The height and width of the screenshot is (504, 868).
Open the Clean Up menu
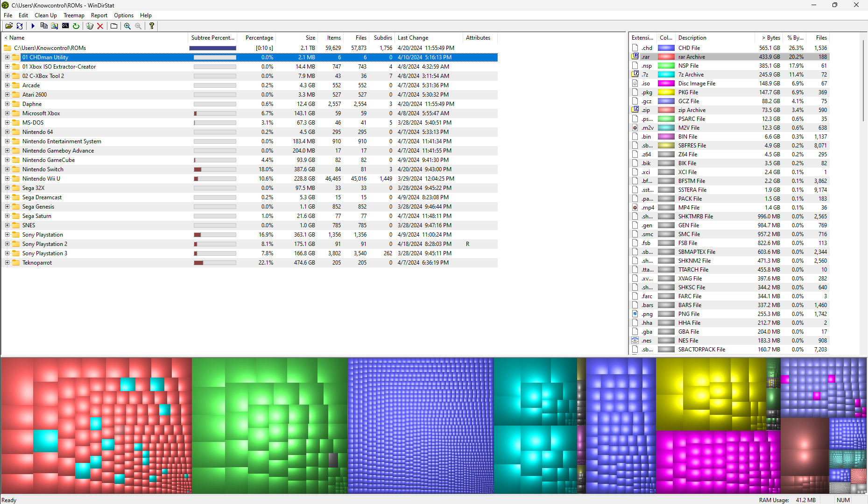coord(46,15)
